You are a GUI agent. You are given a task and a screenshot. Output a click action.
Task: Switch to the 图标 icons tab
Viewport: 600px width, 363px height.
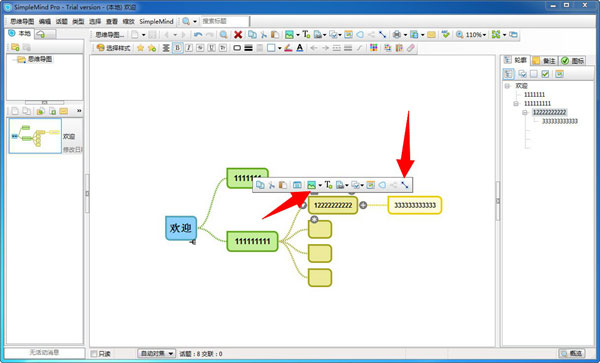(x=573, y=60)
